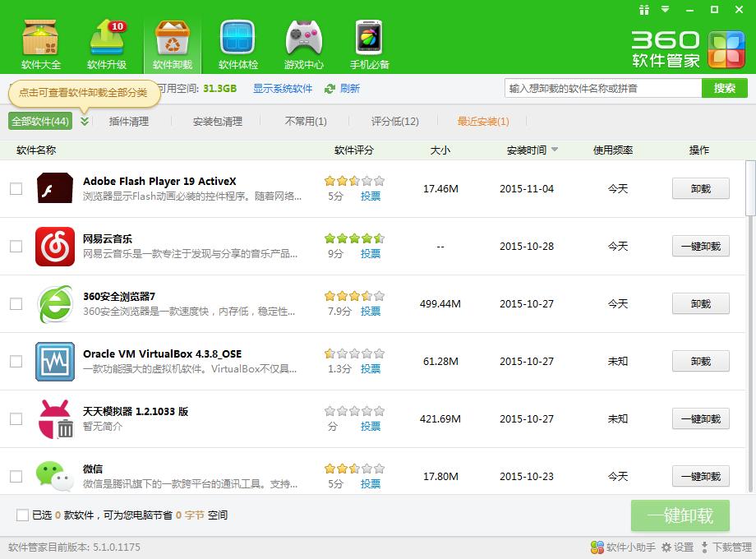Open the 手机必备 phone essentials icon
756x559 pixels.
pos(369,44)
